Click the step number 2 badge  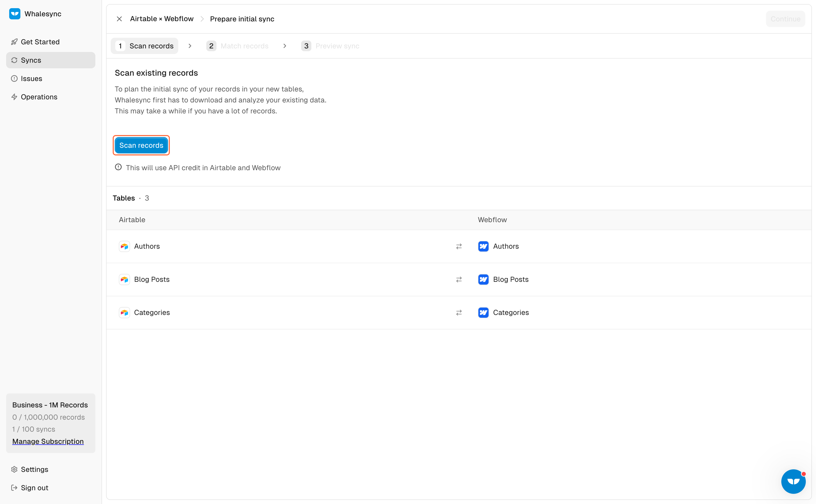211,46
